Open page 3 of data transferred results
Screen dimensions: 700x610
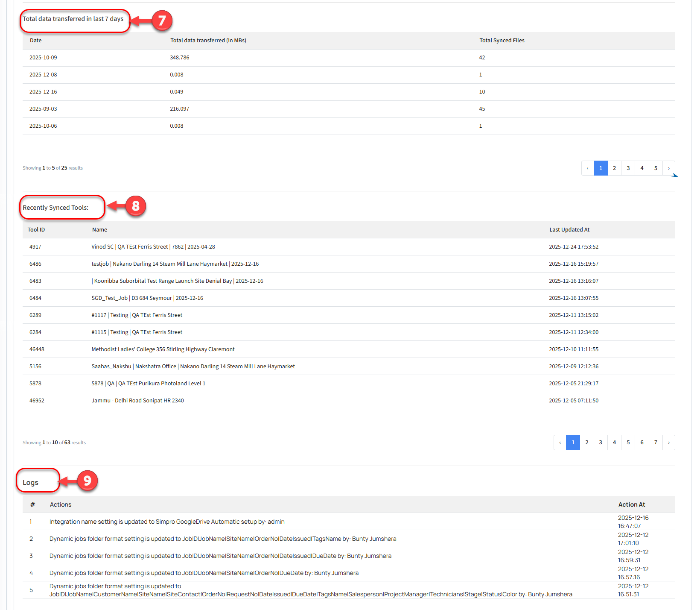coord(628,168)
